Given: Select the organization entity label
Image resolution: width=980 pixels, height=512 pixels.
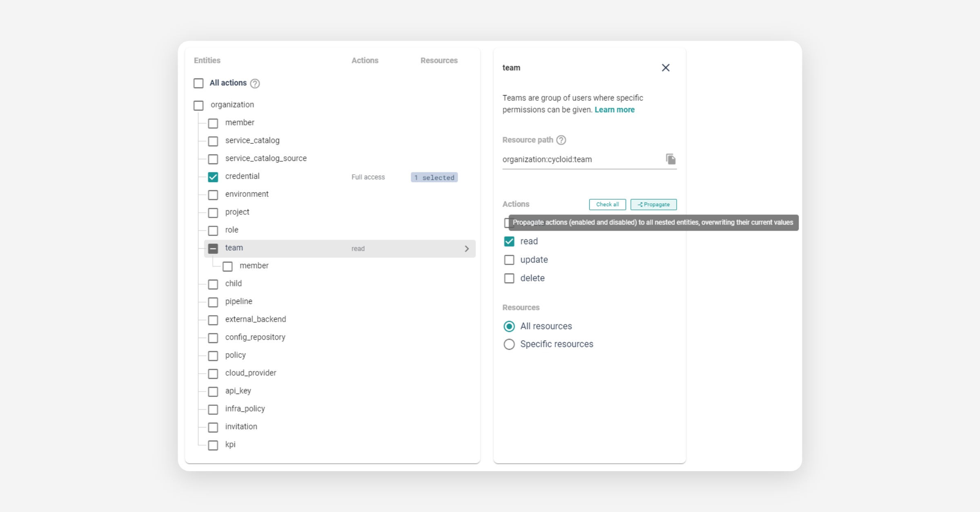Looking at the screenshot, I should tap(232, 105).
